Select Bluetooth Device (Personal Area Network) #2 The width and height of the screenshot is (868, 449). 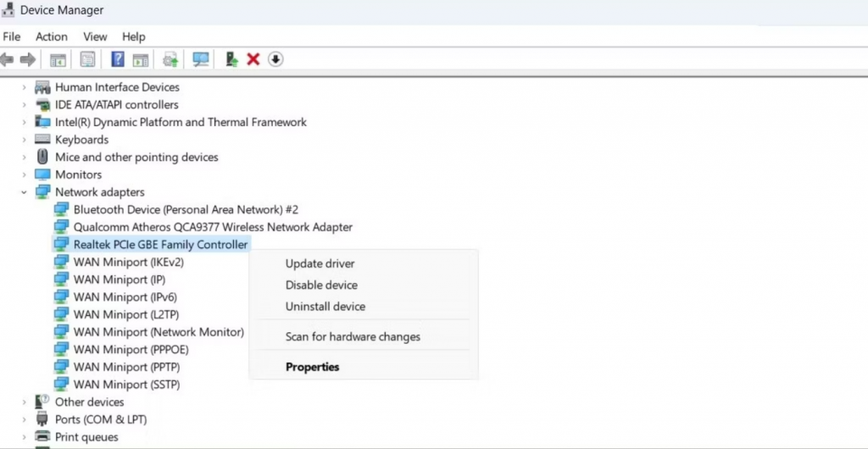[186, 209]
